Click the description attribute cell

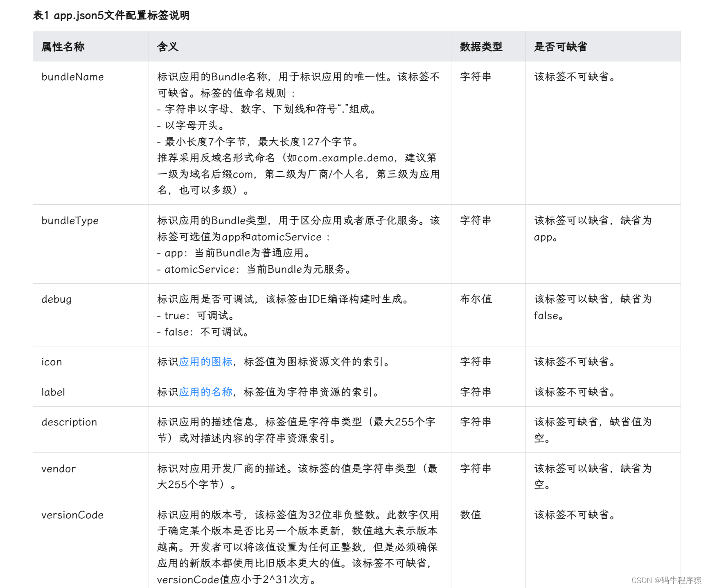(69, 422)
